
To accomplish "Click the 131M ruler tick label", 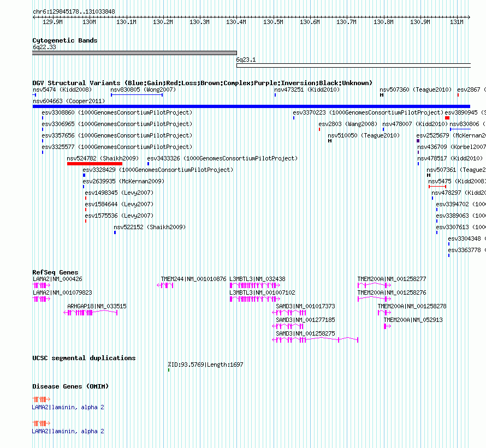I will point(457,22).
